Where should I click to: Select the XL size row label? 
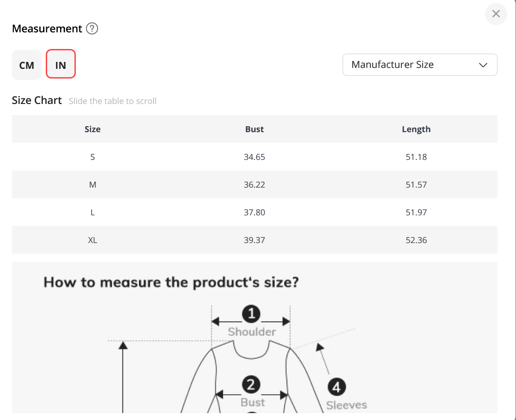[92, 240]
